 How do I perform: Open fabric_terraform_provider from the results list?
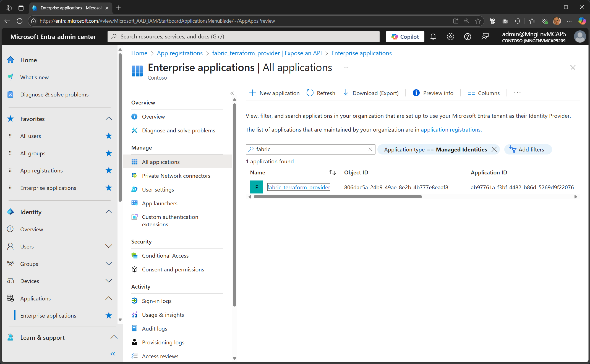pyautogui.click(x=298, y=187)
